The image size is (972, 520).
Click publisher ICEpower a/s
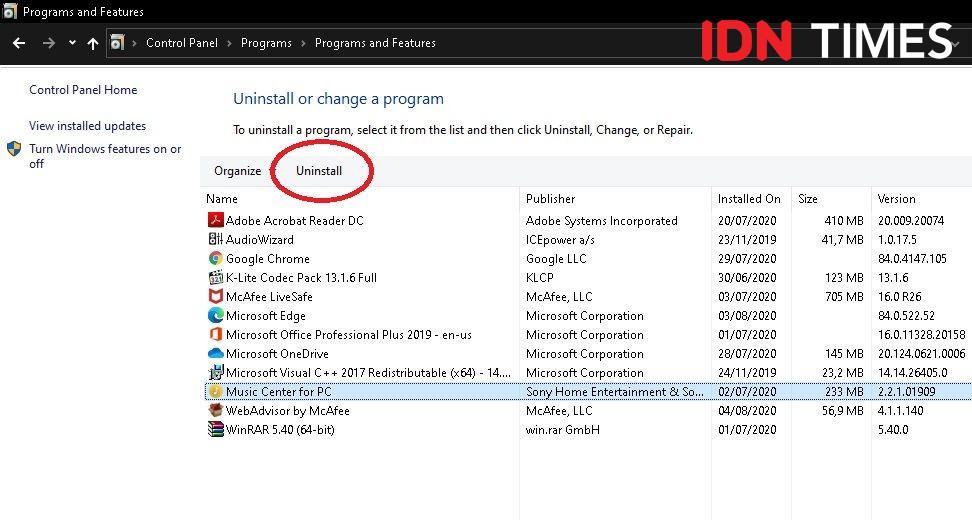click(x=560, y=240)
